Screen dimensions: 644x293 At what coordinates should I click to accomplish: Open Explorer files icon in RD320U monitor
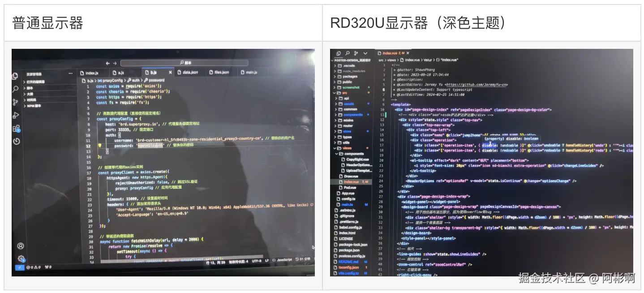(338, 53)
